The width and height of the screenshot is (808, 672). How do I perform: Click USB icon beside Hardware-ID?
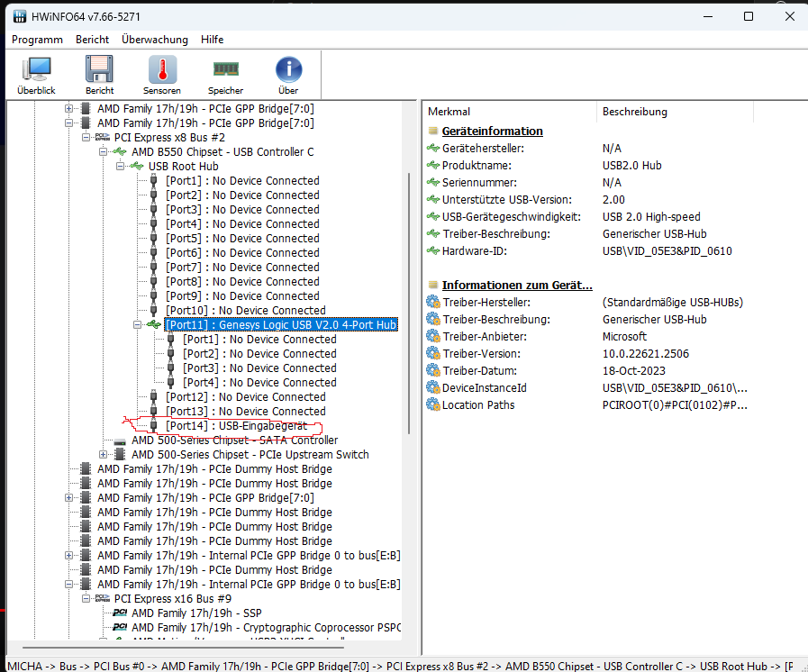[433, 251]
